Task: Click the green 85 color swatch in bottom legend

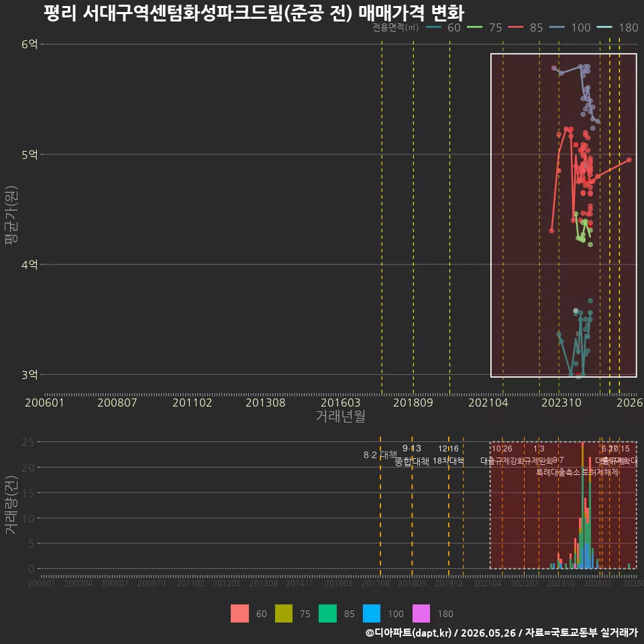Action: click(327, 614)
